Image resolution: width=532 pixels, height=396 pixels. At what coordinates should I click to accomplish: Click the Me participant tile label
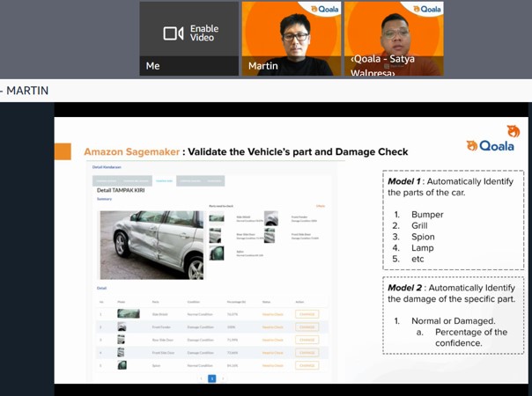pos(153,66)
